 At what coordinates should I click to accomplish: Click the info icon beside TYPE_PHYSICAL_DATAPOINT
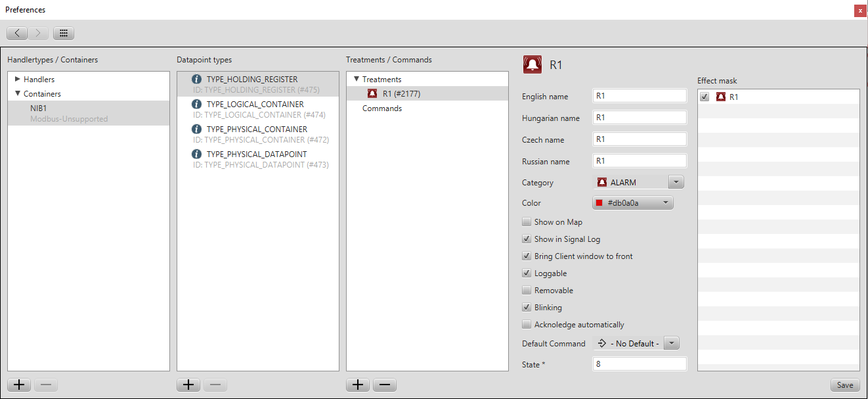click(196, 154)
